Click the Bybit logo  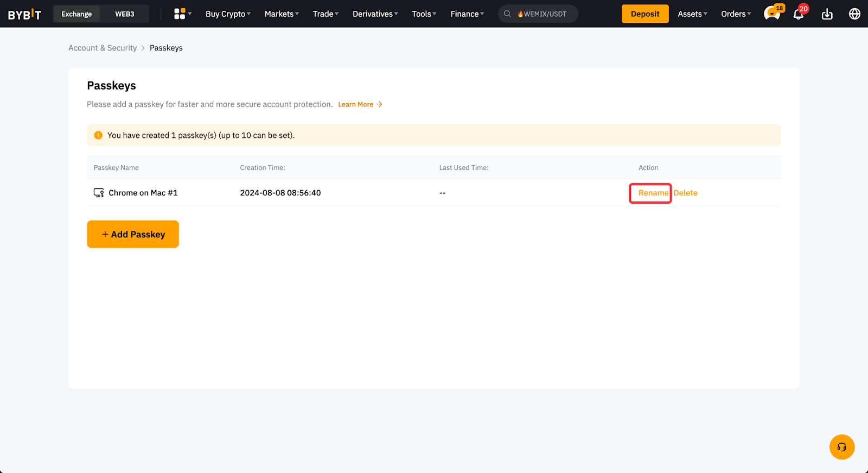(24, 14)
